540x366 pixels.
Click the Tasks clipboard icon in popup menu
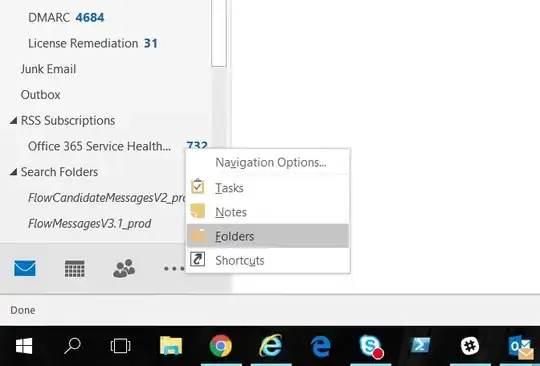(x=198, y=187)
